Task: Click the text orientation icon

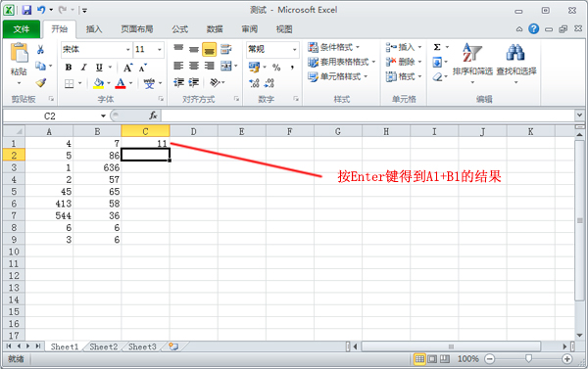Action: pos(215,83)
